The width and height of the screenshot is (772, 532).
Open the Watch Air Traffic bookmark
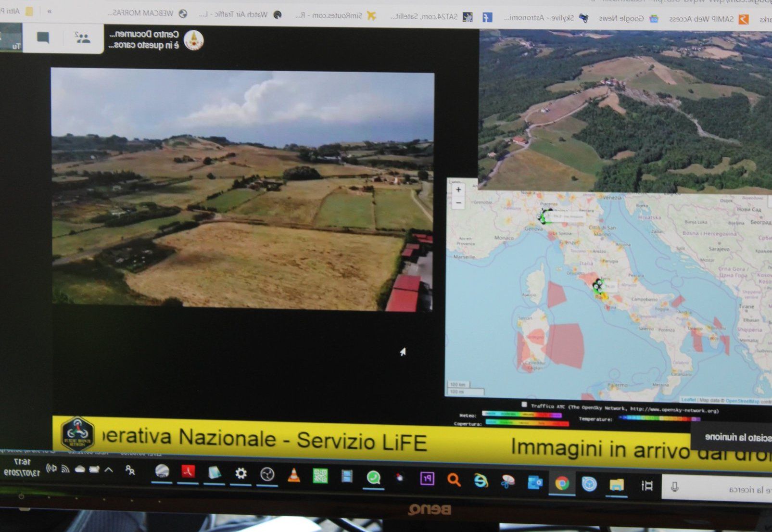(240, 14)
